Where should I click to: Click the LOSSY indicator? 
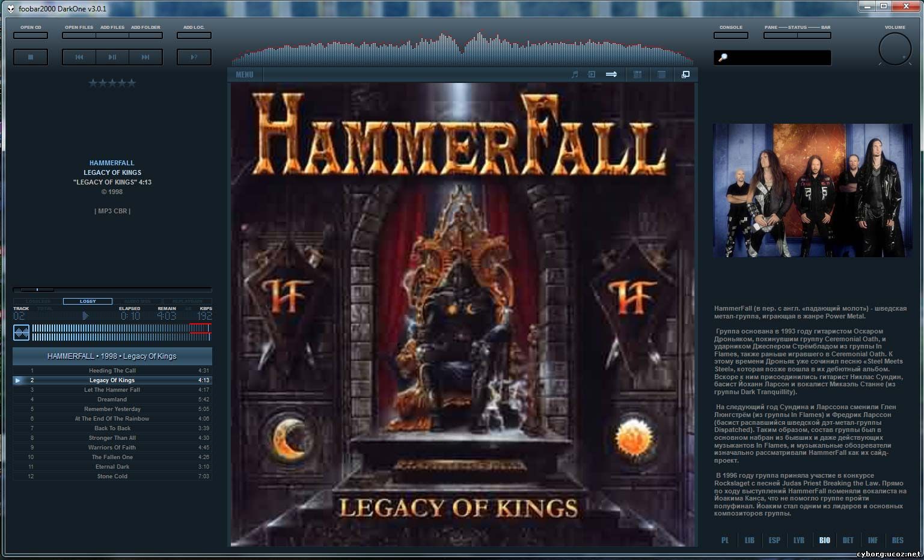88,301
